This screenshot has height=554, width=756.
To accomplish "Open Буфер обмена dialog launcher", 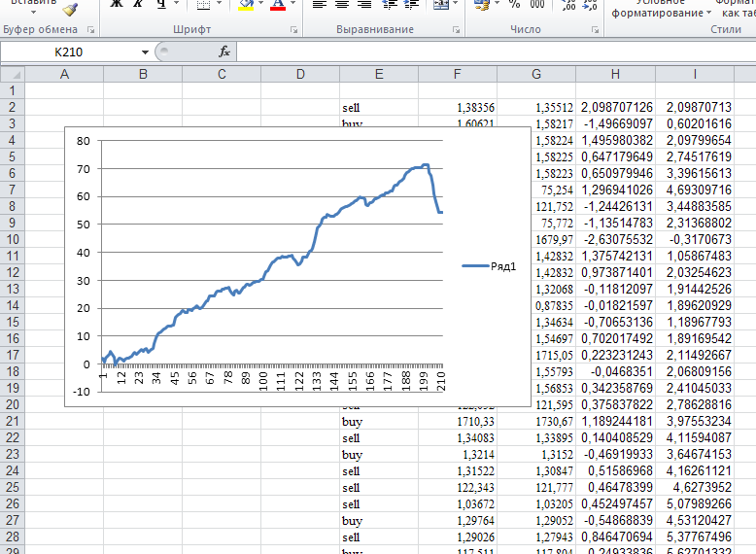I will (90, 30).
